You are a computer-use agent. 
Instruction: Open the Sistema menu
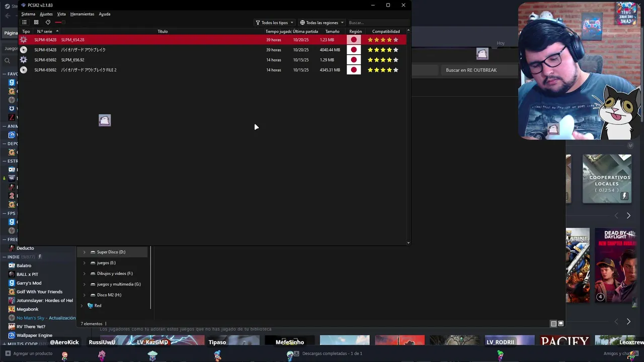(x=28, y=14)
